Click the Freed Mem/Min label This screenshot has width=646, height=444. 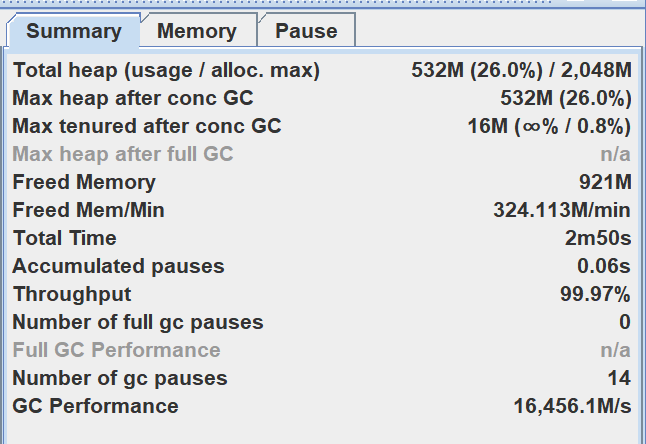click(x=88, y=211)
